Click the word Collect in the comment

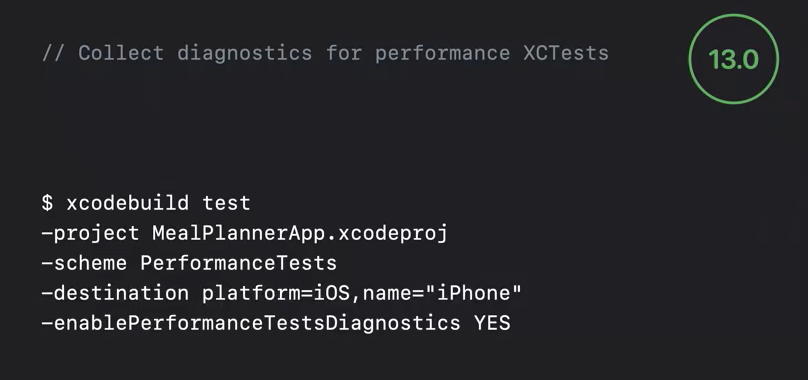point(121,53)
